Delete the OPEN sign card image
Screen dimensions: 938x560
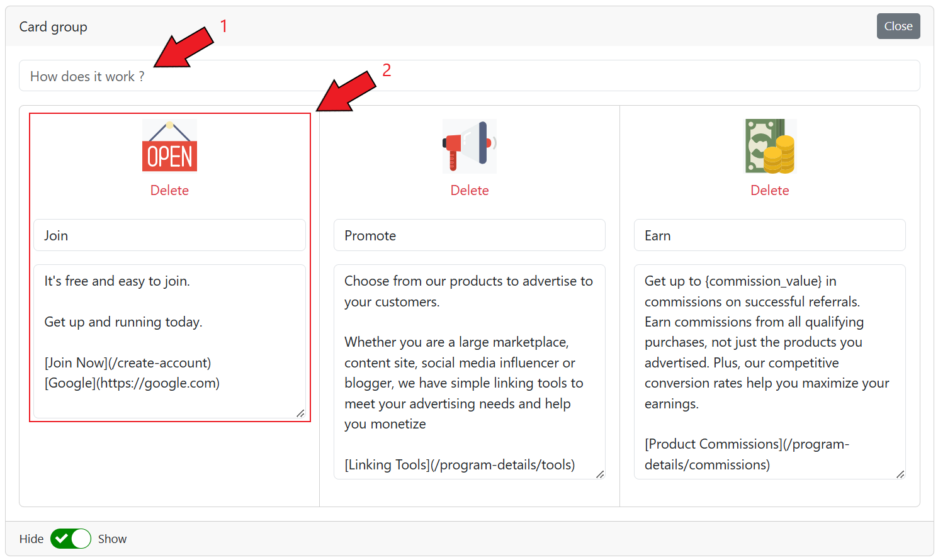pyautogui.click(x=169, y=191)
